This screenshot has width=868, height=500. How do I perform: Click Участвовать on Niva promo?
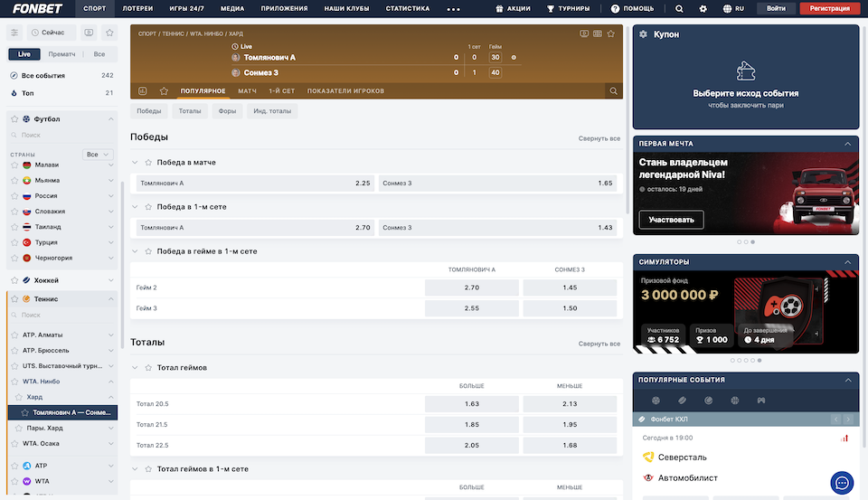[672, 220]
